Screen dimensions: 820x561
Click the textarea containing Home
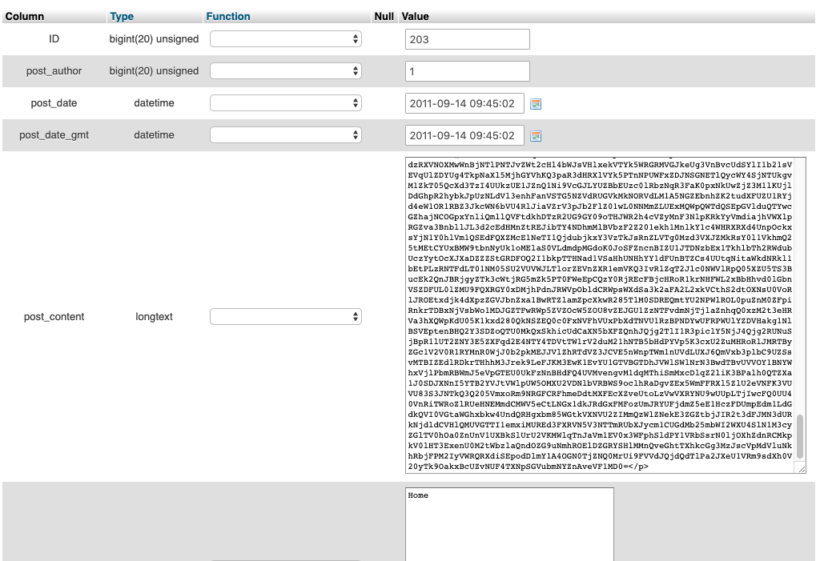[509, 524]
